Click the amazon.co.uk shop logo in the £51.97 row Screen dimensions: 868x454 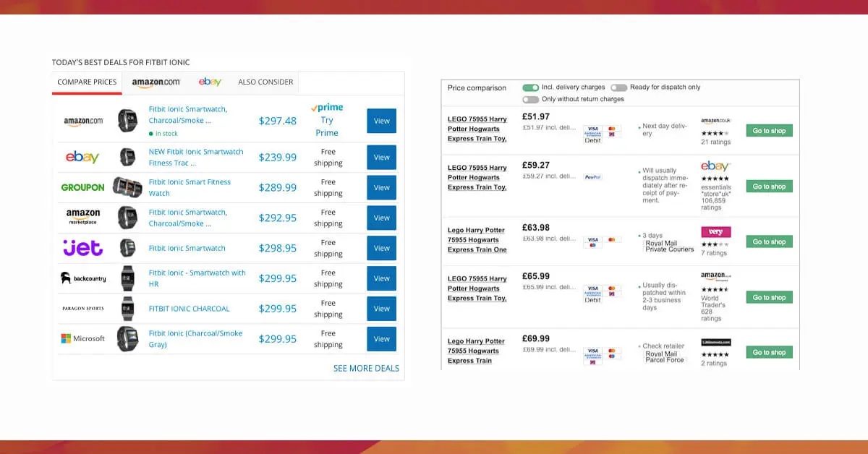point(715,121)
